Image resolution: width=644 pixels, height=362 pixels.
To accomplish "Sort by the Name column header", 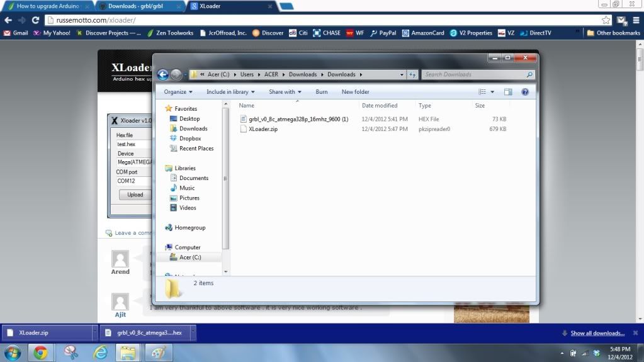I will pos(246,106).
